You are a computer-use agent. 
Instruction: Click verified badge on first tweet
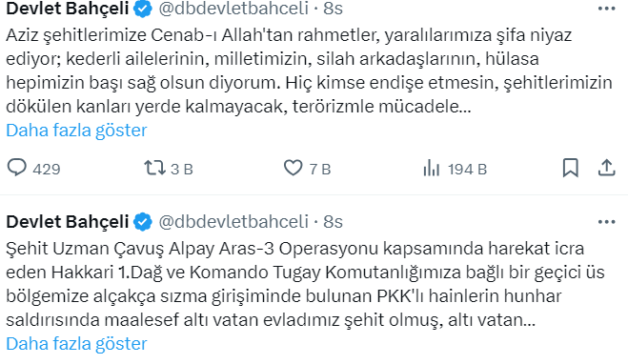[x=143, y=9]
